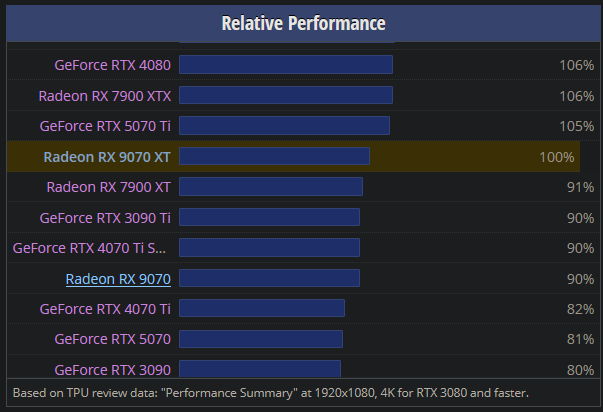The height and width of the screenshot is (412, 603).
Task: Open the Radeon RX 7900 XTX link
Action: tap(105, 96)
